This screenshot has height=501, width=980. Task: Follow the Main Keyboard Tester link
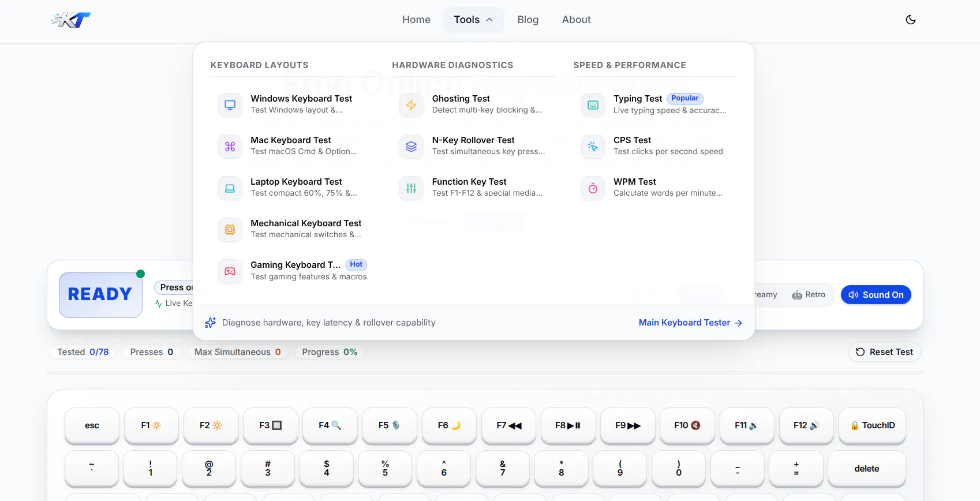[x=690, y=323]
